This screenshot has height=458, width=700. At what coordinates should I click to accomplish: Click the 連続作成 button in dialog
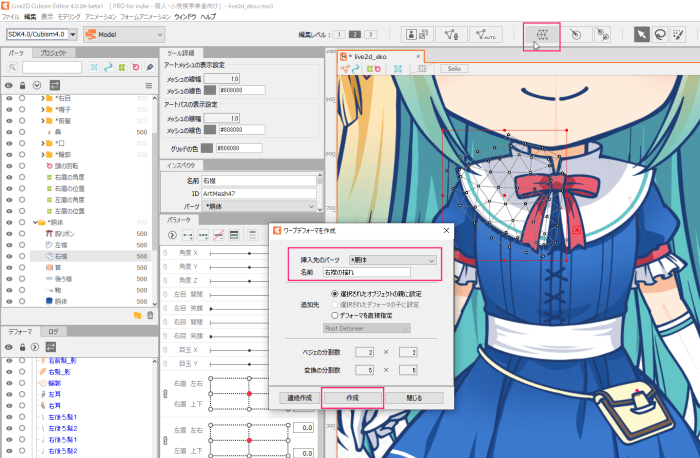pyautogui.click(x=299, y=398)
